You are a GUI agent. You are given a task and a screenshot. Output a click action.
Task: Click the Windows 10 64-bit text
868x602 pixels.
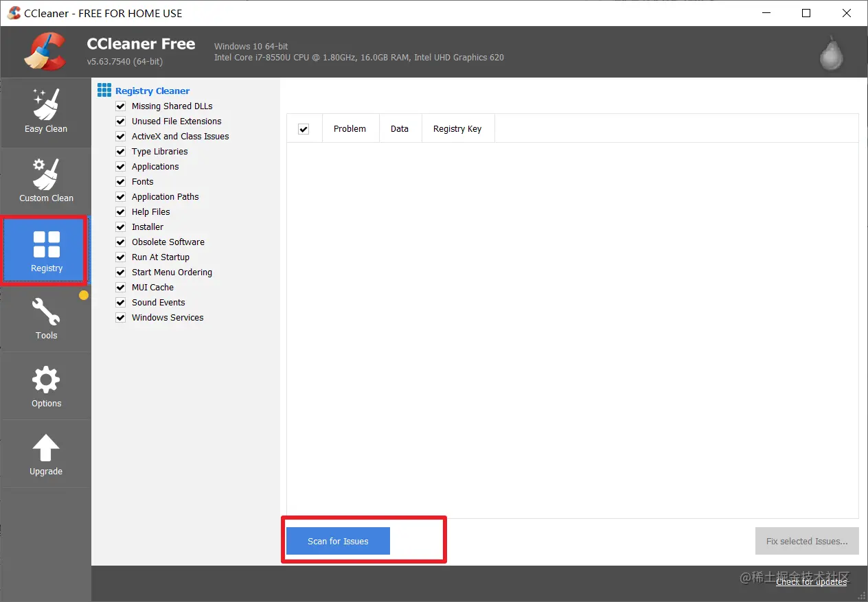(x=251, y=47)
